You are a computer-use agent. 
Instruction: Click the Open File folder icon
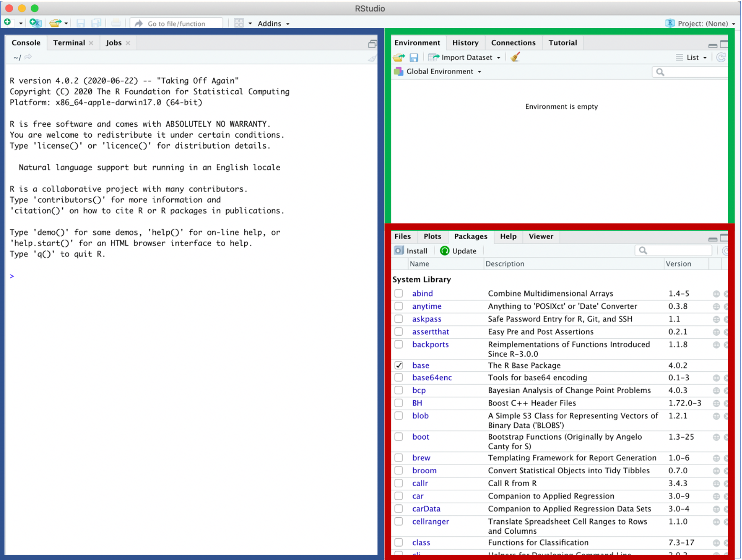[55, 23]
